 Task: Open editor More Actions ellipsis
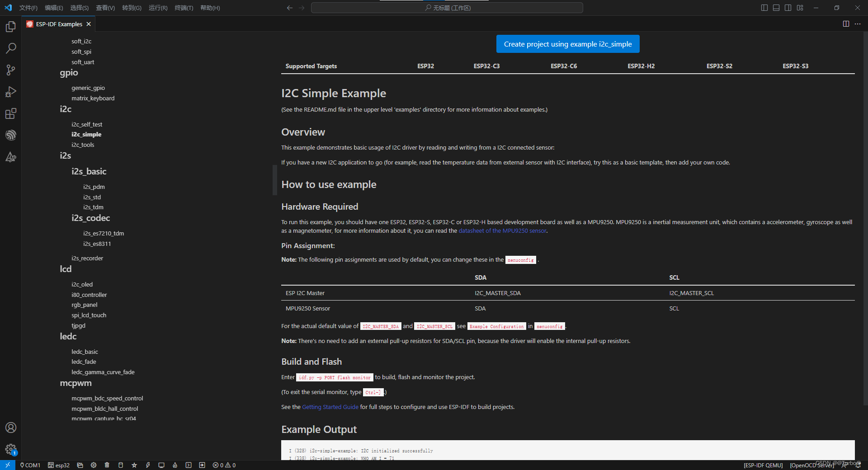(x=858, y=24)
